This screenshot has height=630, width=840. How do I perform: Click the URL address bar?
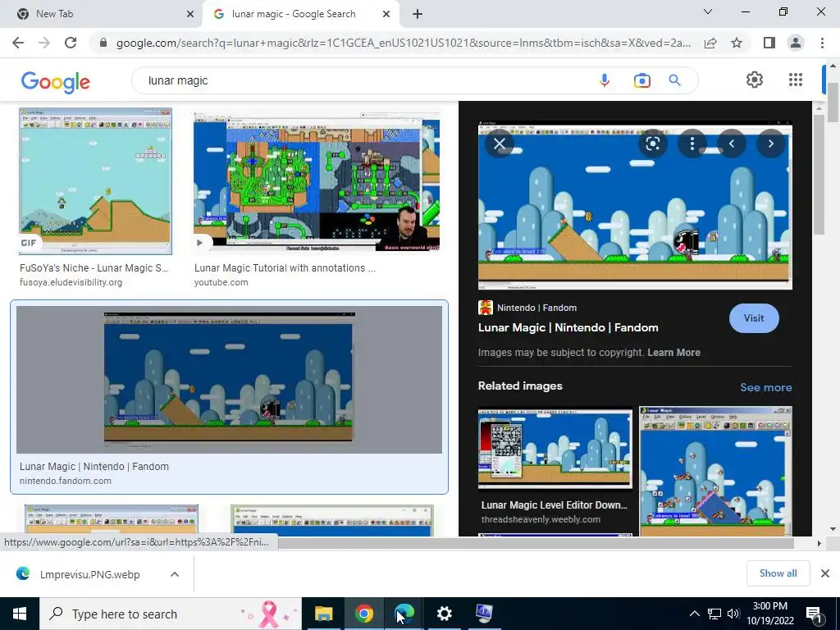tap(403, 43)
